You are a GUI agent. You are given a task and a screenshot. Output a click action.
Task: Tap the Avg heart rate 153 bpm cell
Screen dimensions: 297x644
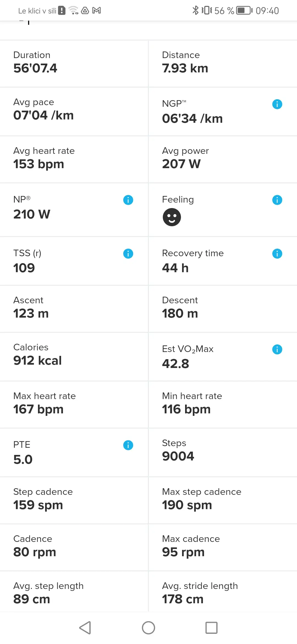[x=74, y=159]
